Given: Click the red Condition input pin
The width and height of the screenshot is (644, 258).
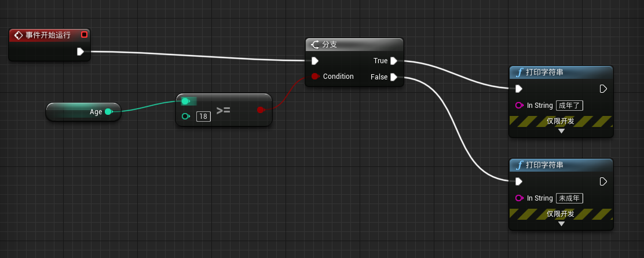Looking at the screenshot, I should coord(315,76).
